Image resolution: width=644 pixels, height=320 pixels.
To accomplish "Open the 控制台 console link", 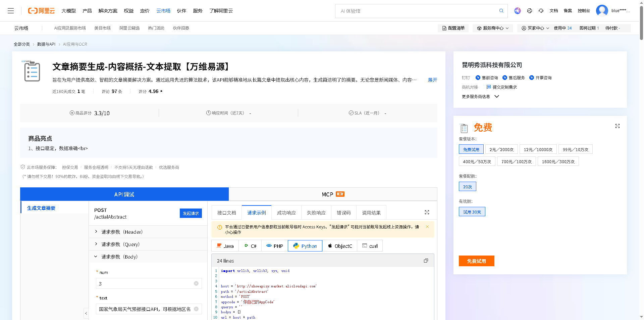I will (584, 11).
